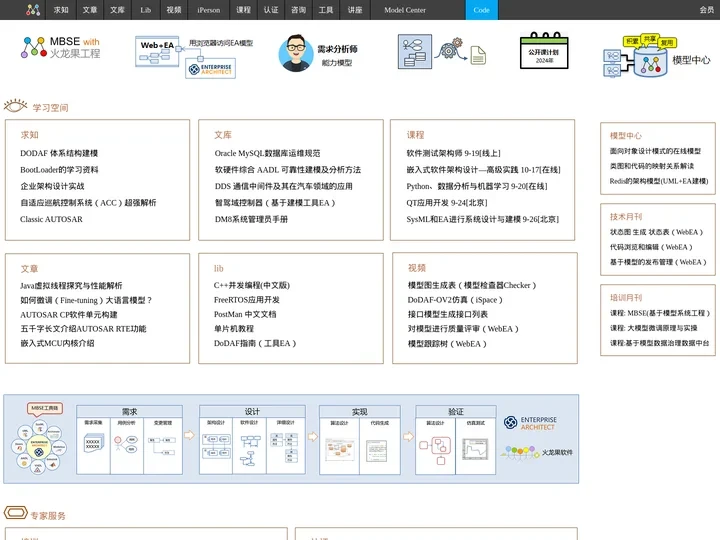Viewport: 720px width, 540px height.
Task: Open the model-to-document generation banner icon
Action: point(442,51)
